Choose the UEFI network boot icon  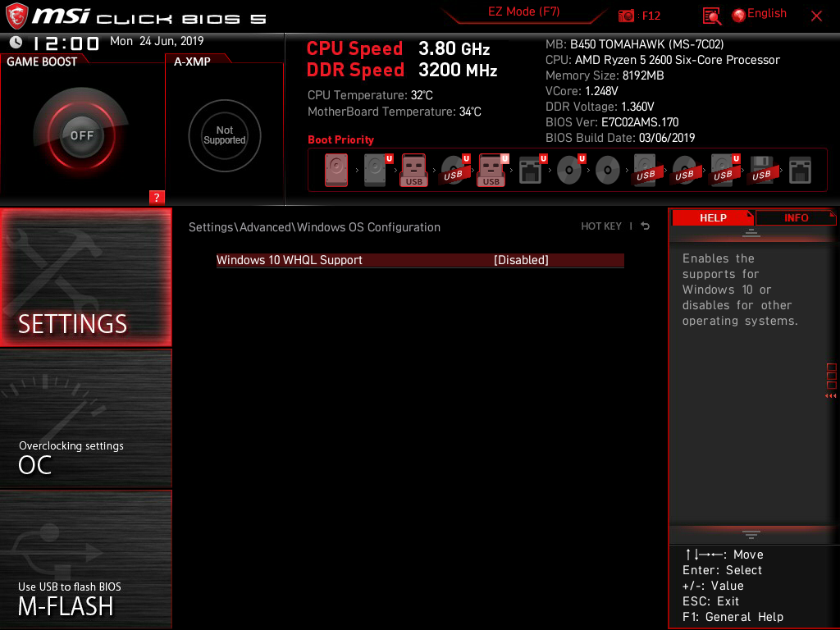pyautogui.click(x=532, y=170)
